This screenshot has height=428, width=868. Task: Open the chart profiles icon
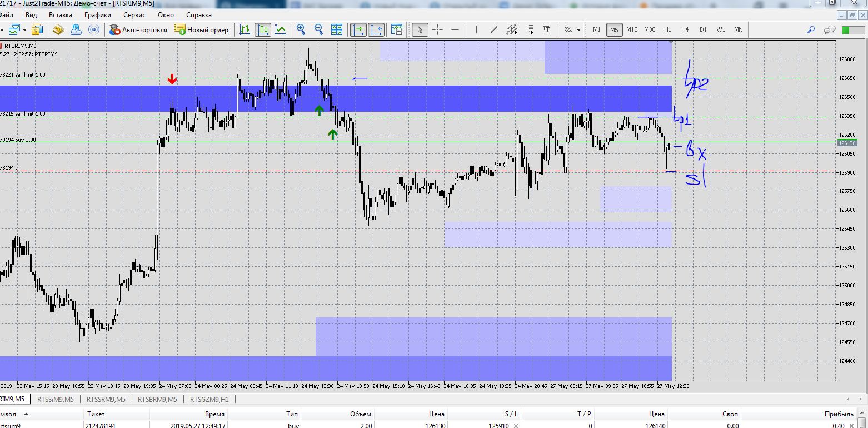click(37, 29)
